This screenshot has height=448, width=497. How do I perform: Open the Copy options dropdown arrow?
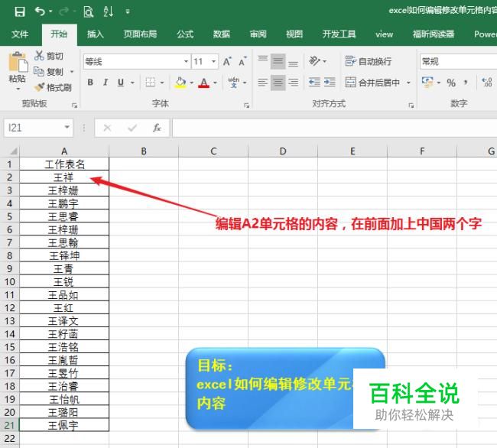pyautogui.click(x=72, y=72)
